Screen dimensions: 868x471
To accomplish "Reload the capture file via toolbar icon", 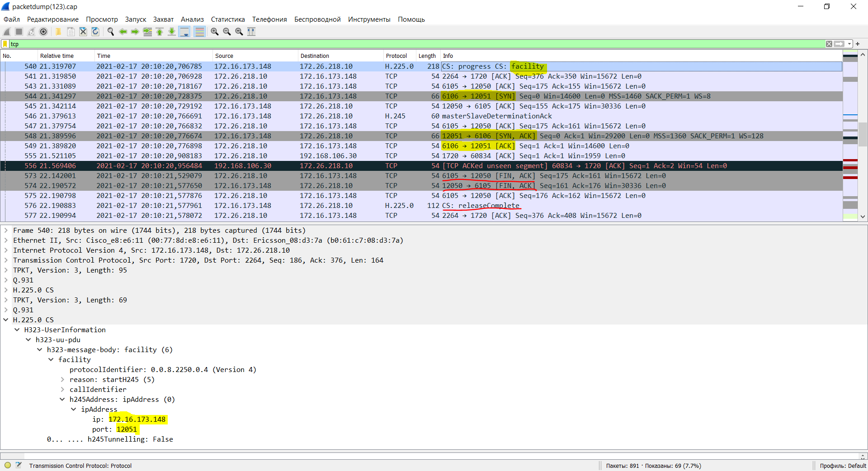I will (x=95, y=32).
